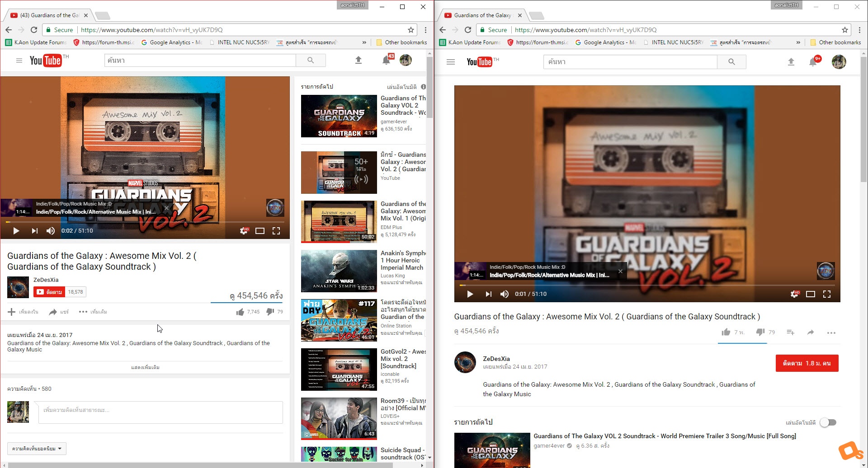Bookmark page with star in left window
868x468 pixels.
click(x=411, y=30)
